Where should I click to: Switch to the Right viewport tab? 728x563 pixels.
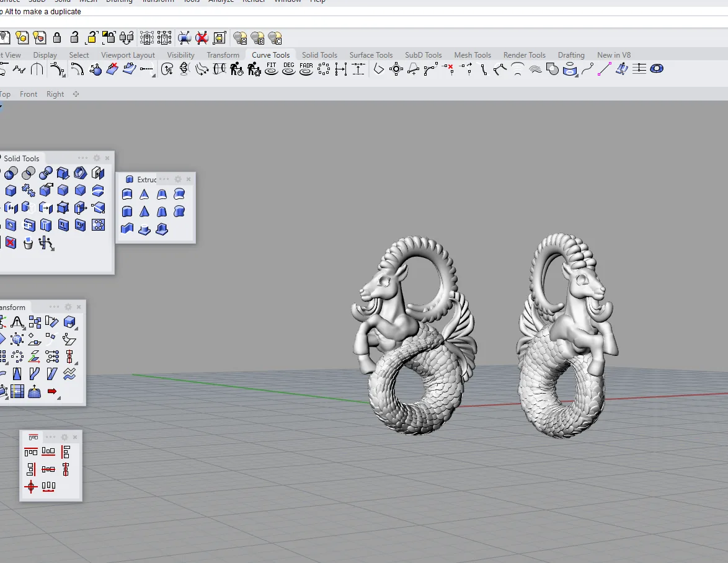55,94
